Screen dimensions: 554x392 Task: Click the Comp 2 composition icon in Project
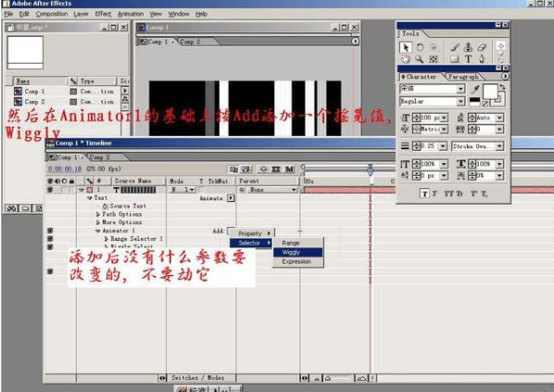coord(18,102)
